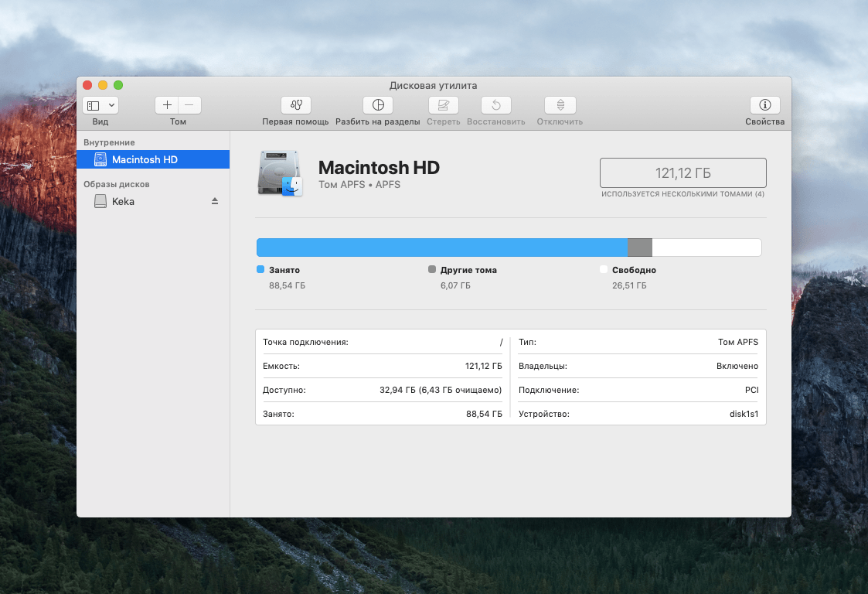Click ИСПОЛЬЗУЕТСЯ НЕСКОЛЬКИМИ ТОМАМИ (4) text
This screenshot has width=868, height=594.
(x=683, y=194)
